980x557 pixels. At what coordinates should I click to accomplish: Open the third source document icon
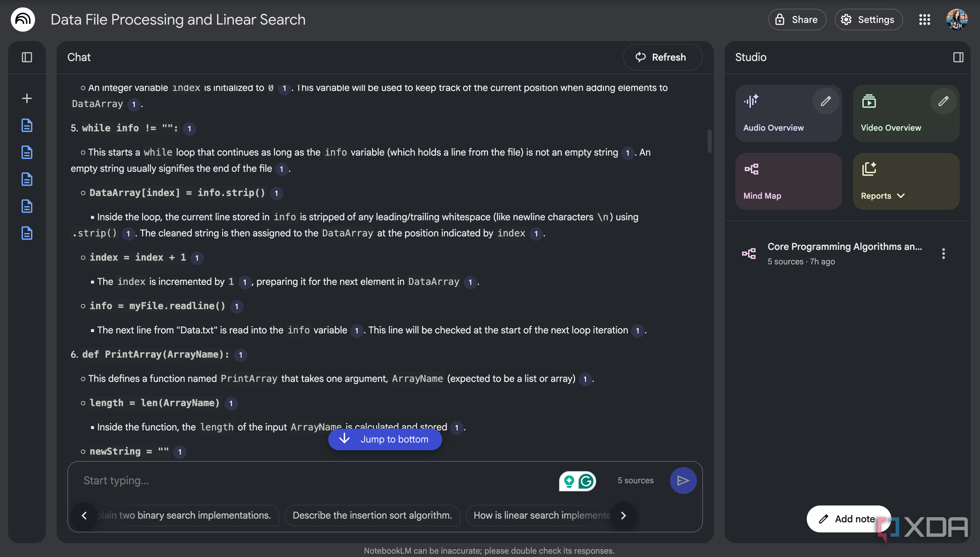(x=27, y=179)
